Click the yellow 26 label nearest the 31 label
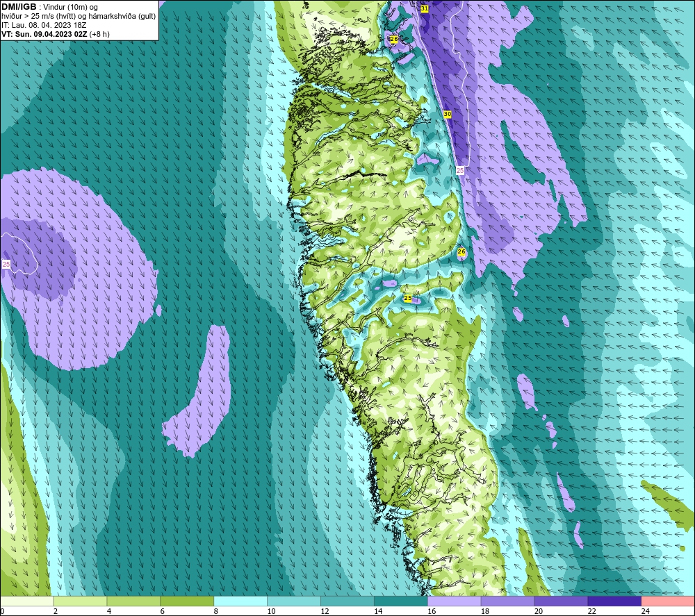 [x=393, y=39]
